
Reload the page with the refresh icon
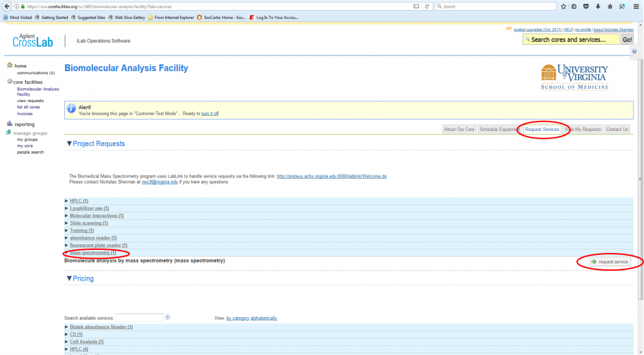click(x=427, y=6)
